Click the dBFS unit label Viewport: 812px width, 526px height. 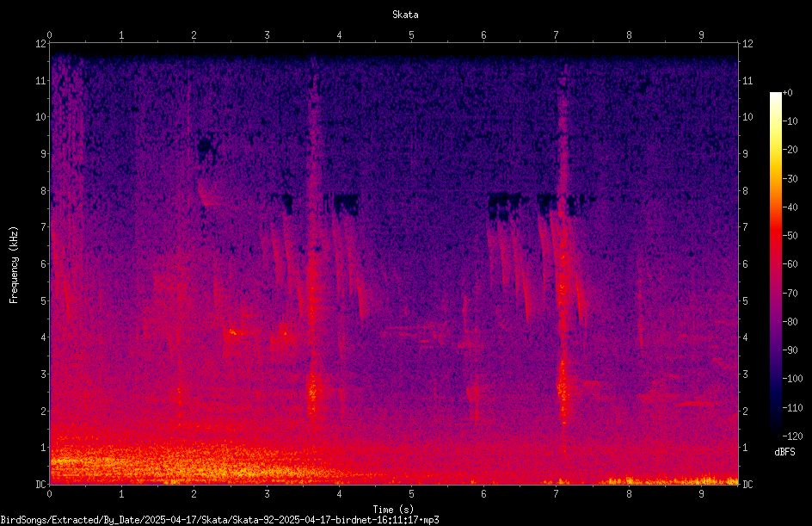click(x=784, y=452)
